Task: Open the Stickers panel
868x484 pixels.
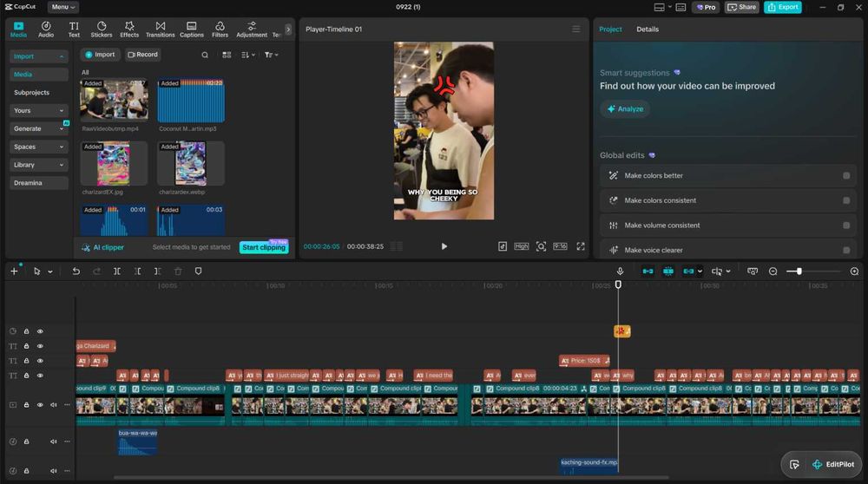Action: (102, 29)
